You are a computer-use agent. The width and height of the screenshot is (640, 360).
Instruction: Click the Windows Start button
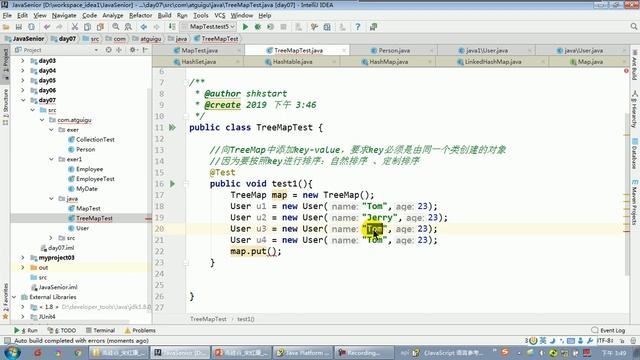11,352
